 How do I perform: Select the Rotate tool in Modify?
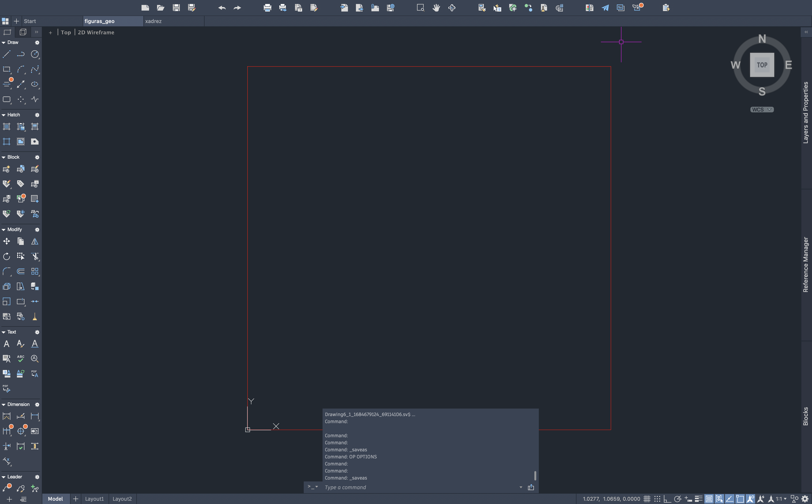pyautogui.click(x=6, y=256)
